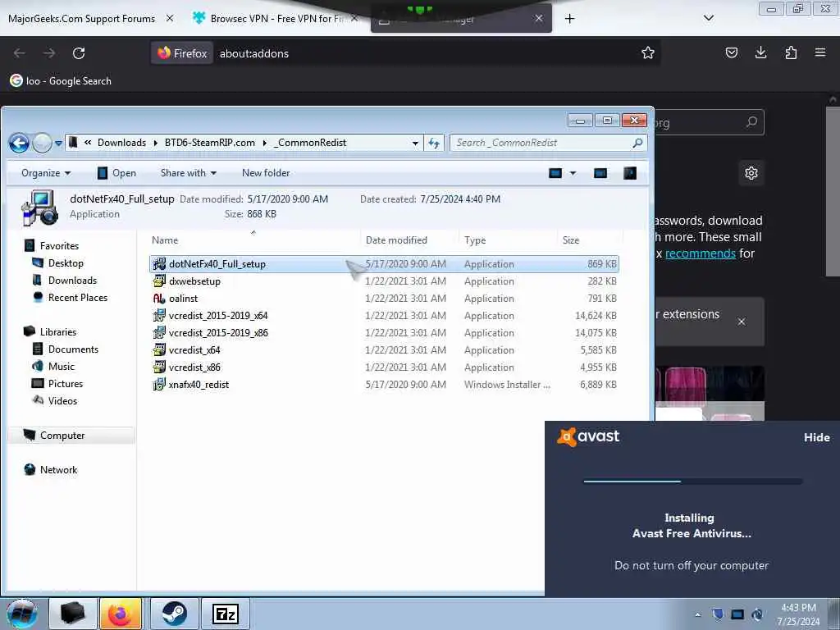The width and height of the screenshot is (840, 630).
Task: Sort files by Size column
Action: 571,240
